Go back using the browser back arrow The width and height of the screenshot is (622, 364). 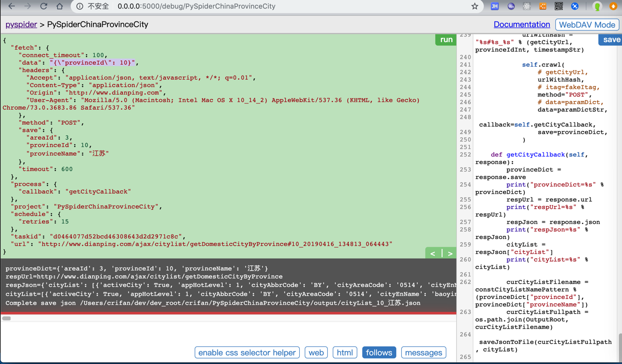(x=12, y=6)
